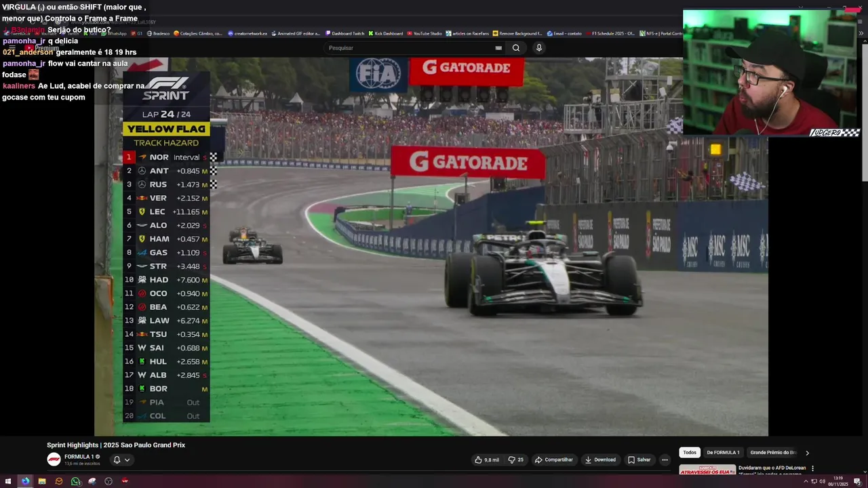The image size is (868, 488).
Task: Click the streamer webcam overlay
Action: (x=772, y=73)
